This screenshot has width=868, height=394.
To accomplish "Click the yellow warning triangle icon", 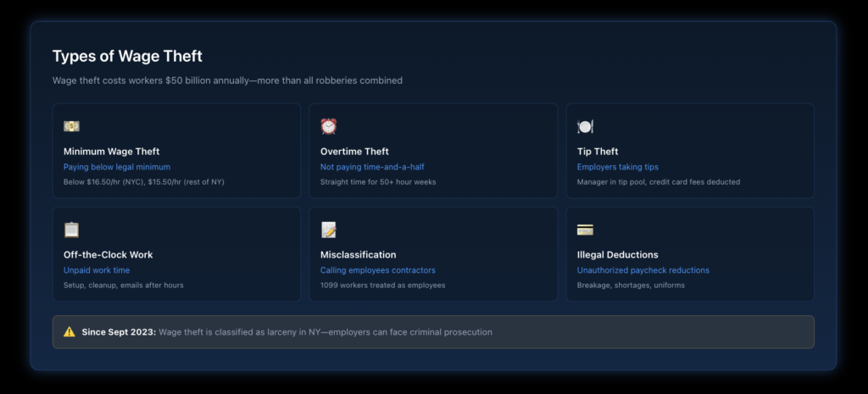I will tap(69, 332).
